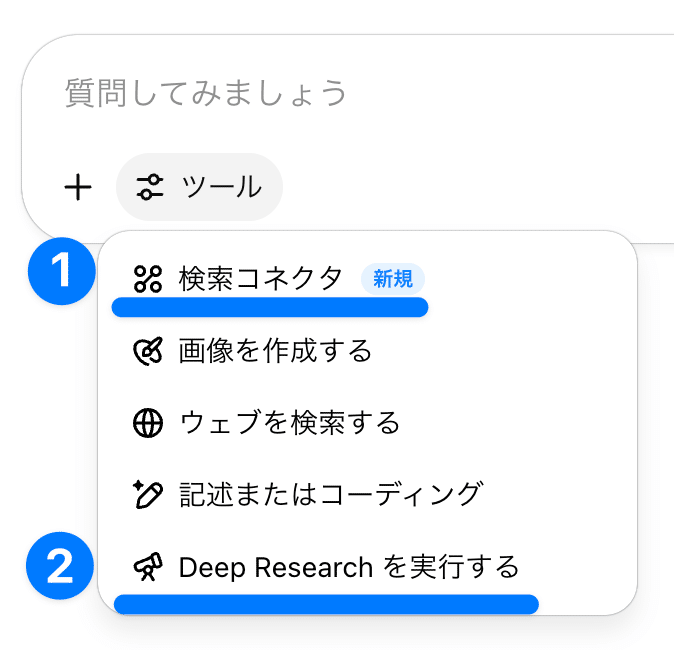Choose Deep Research を実行する option

348,568
